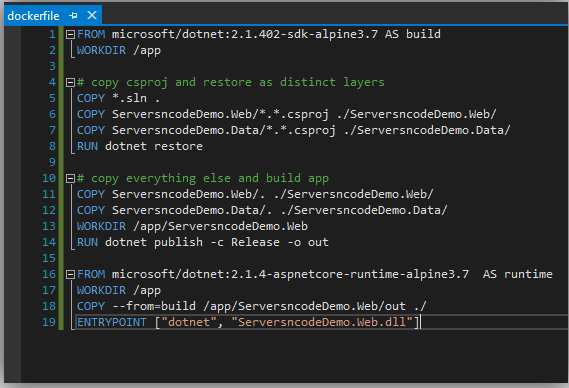Click line number 15 in gutter
This screenshot has height=388, width=569.
[49, 258]
